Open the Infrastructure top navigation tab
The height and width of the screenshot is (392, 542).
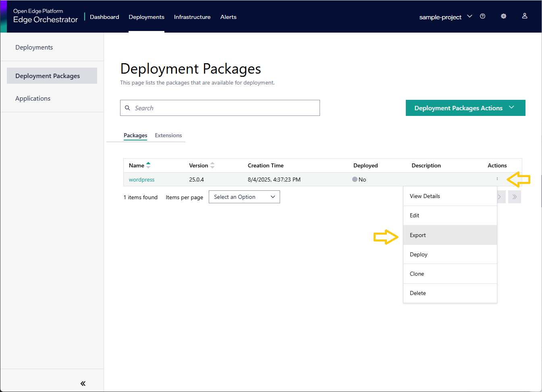click(x=192, y=17)
